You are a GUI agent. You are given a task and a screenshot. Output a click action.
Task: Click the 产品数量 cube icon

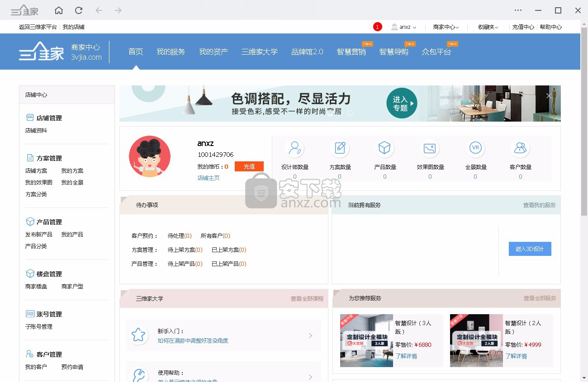384,148
